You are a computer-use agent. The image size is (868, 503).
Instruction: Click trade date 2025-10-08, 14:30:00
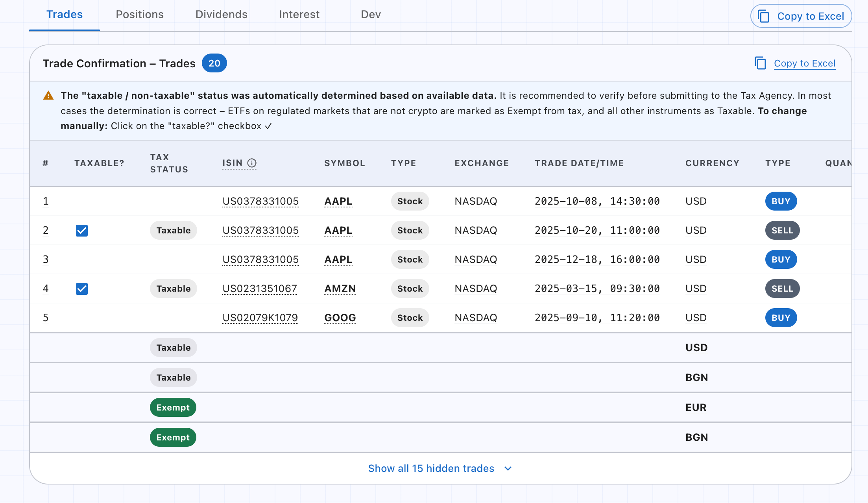(597, 201)
